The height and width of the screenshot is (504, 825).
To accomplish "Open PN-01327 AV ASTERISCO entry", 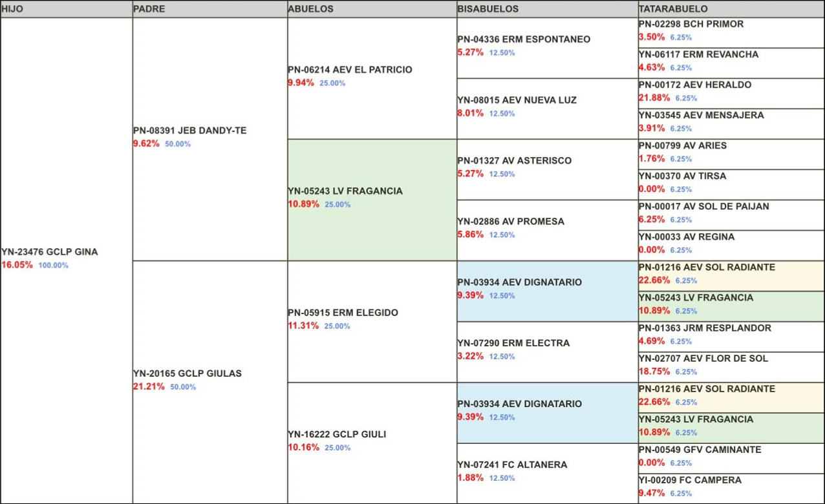I will [547, 169].
